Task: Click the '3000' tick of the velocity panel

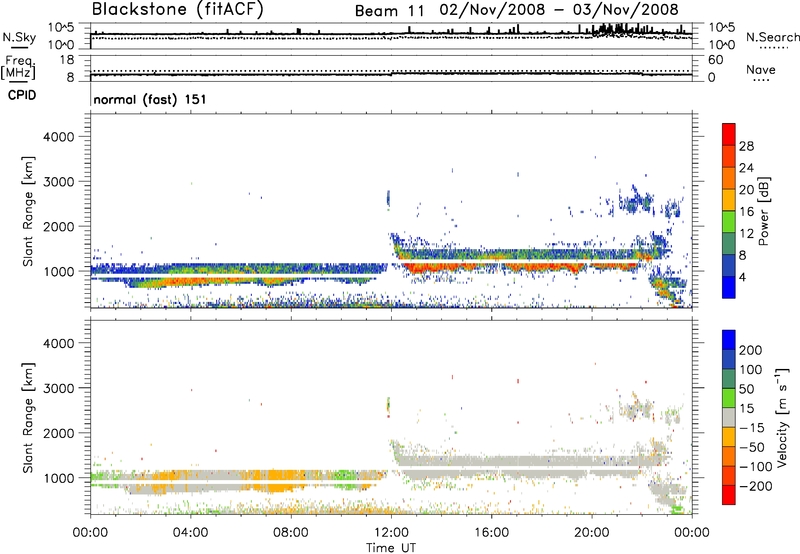Action: [58, 388]
